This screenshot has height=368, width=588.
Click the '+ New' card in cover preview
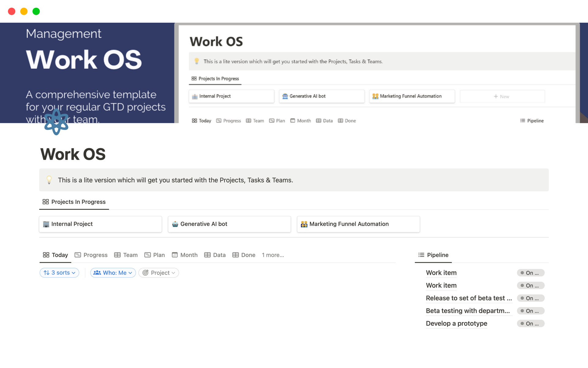(502, 96)
